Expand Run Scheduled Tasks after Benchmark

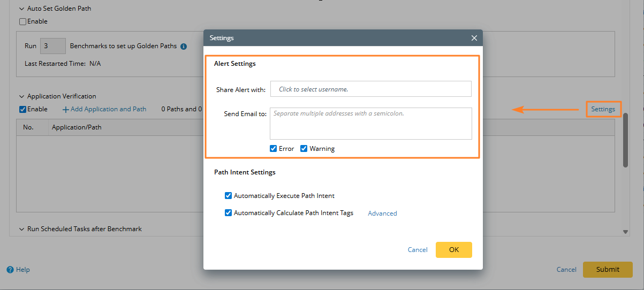click(x=22, y=229)
